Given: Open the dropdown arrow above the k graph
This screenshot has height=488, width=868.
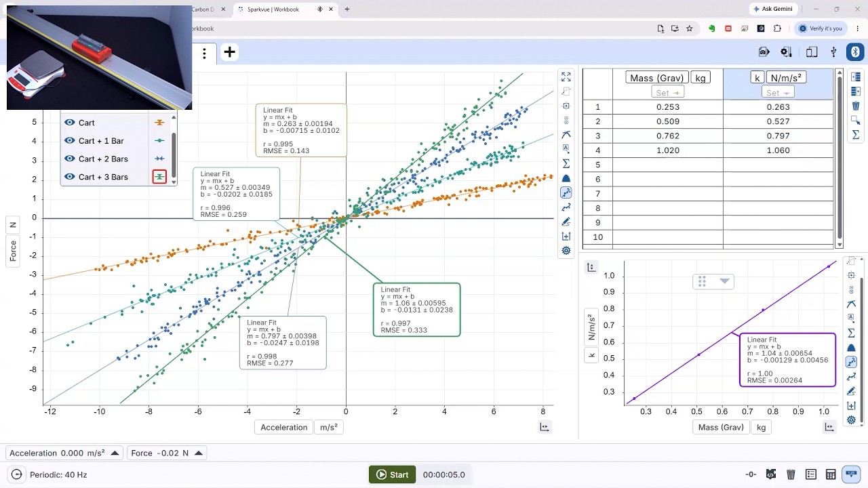Looking at the screenshot, I should pyautogui.click(x=724, y=281).
